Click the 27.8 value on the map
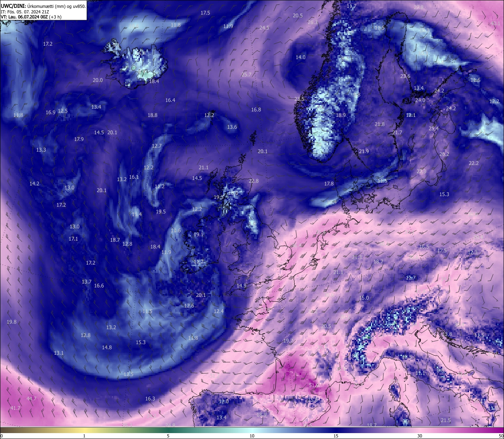Image resolution: width=504 pixels, height=439 pixels. click(x=419, y=7)
